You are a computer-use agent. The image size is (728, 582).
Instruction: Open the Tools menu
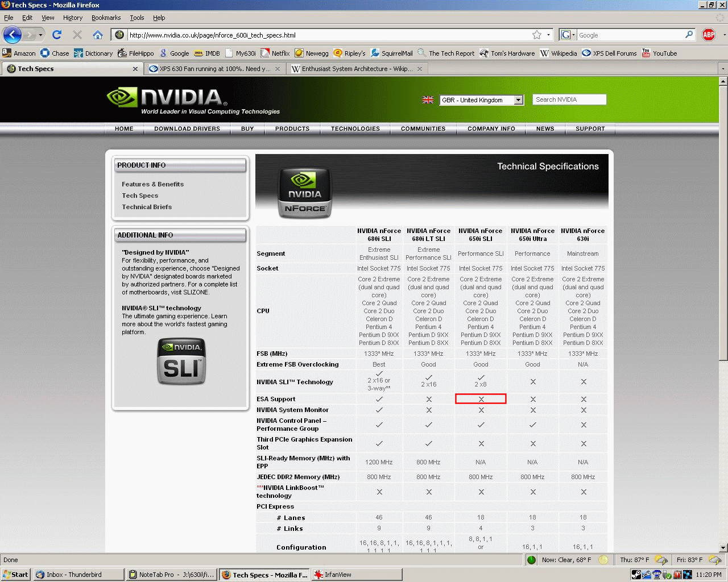click(137, 18)
